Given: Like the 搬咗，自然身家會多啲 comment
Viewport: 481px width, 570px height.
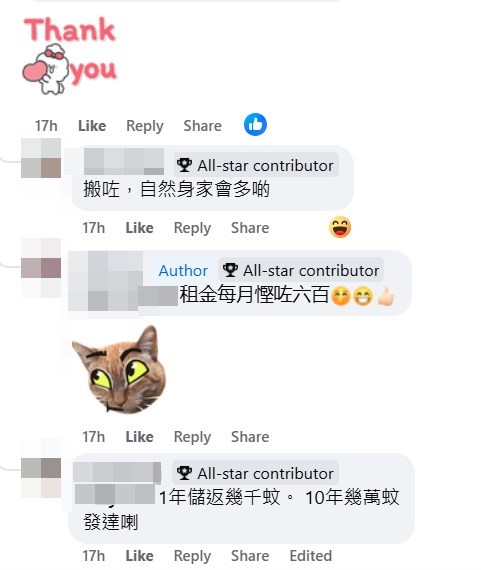Looking at the screenshot, I should (x=140, y=228).
